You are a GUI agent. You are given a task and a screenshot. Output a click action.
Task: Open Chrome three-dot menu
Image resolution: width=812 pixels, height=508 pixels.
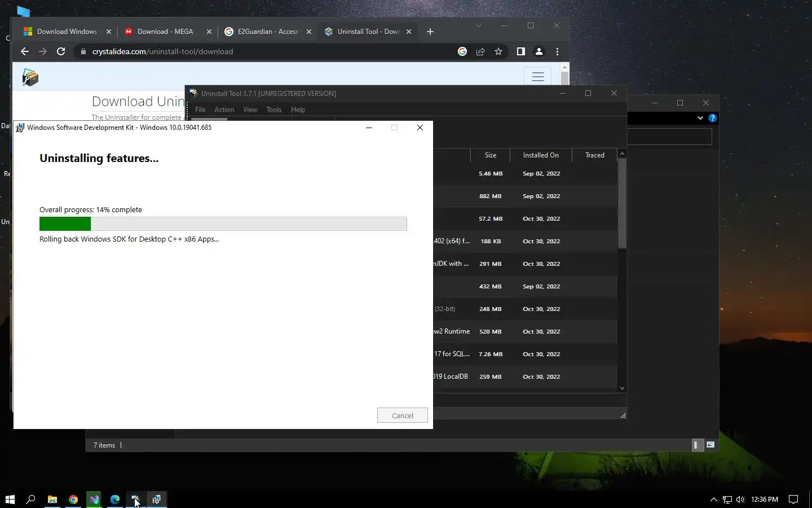557,51
